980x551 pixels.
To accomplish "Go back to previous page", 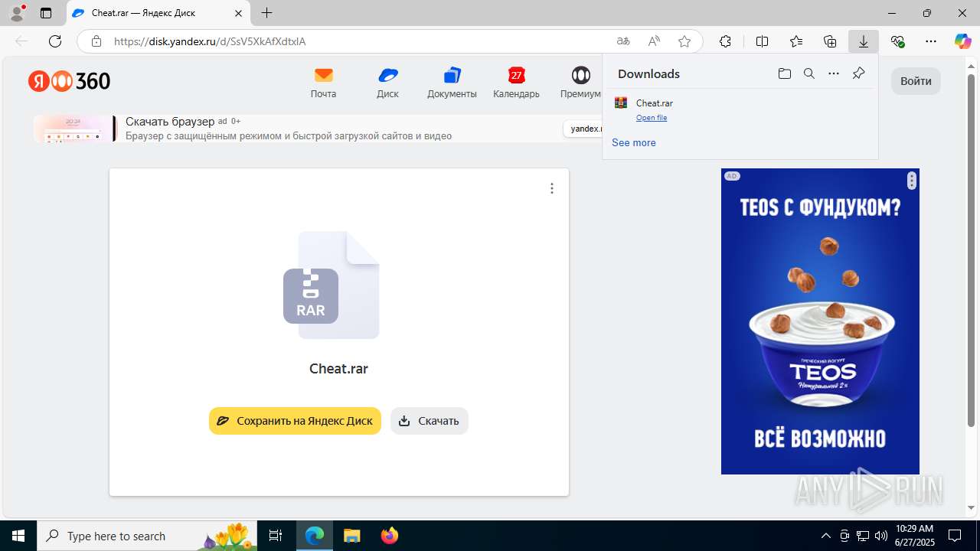I will (x=21, y=41).
